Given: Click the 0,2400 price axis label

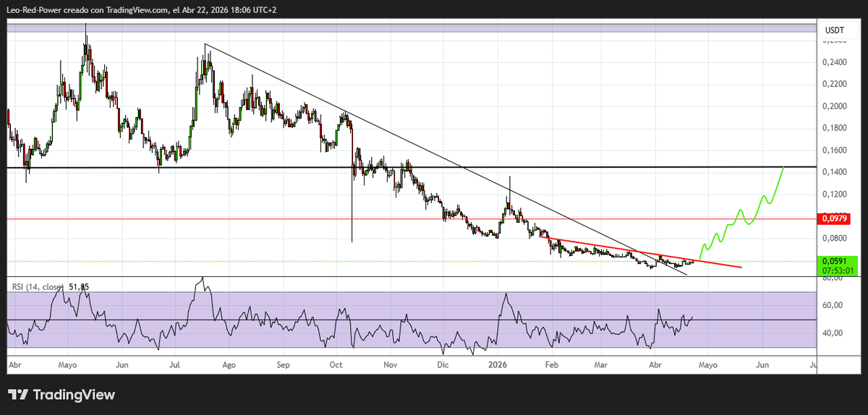Looking at the screenshot, I should coord(835,62).
